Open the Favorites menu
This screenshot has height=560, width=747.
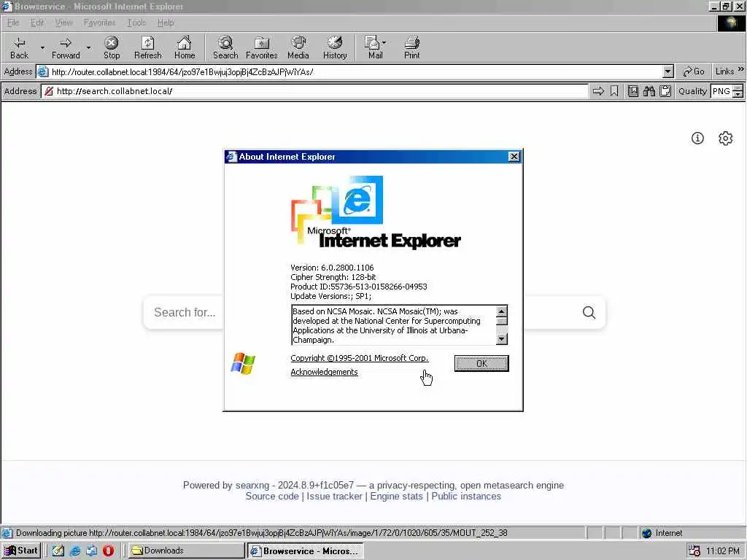[99, 23]
